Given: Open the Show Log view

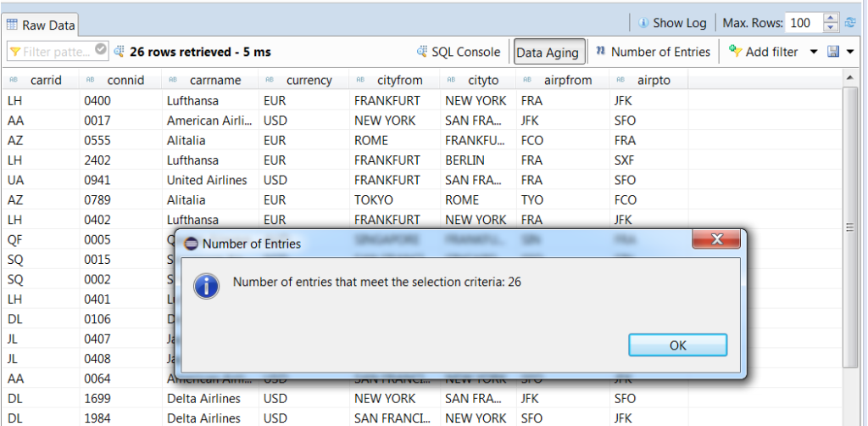Looking at the screenshot, I should pos(672,23).
